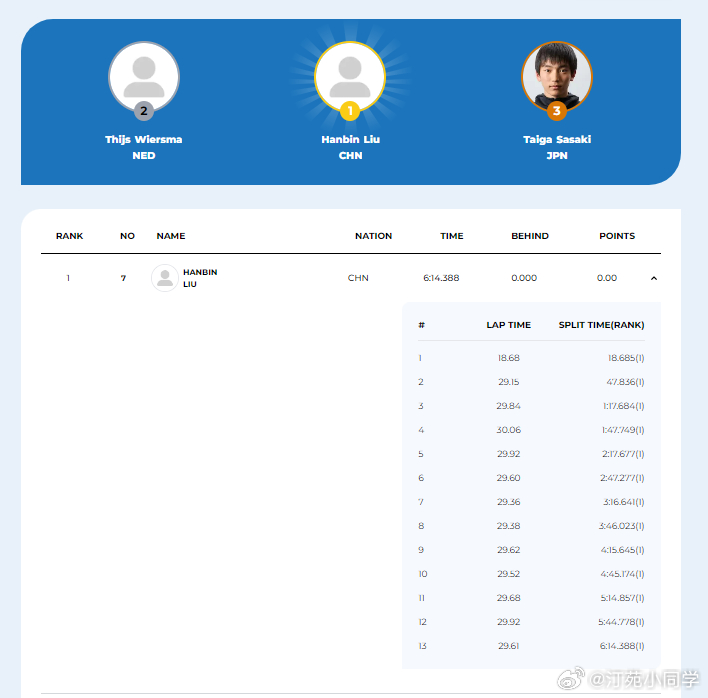708x698 pixels.
Task: Click the bronze rank 3 badge
Action: (557, 111)
